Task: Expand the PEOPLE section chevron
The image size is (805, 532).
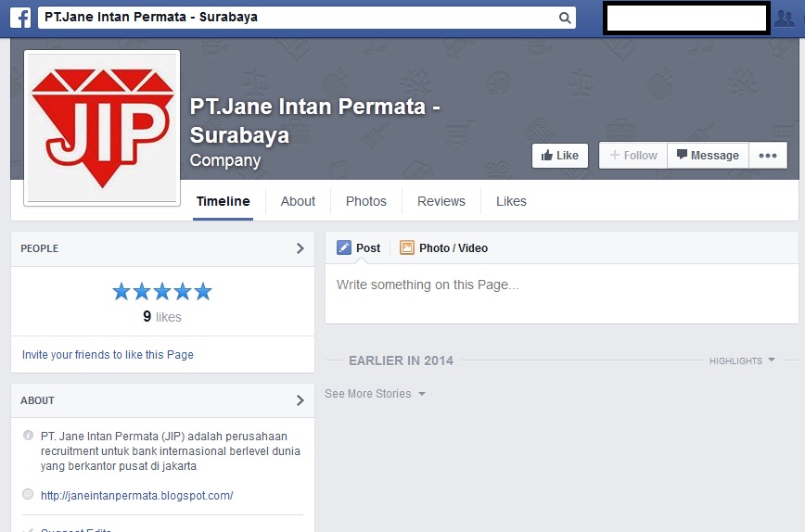Action: click(x=300, y=248)
